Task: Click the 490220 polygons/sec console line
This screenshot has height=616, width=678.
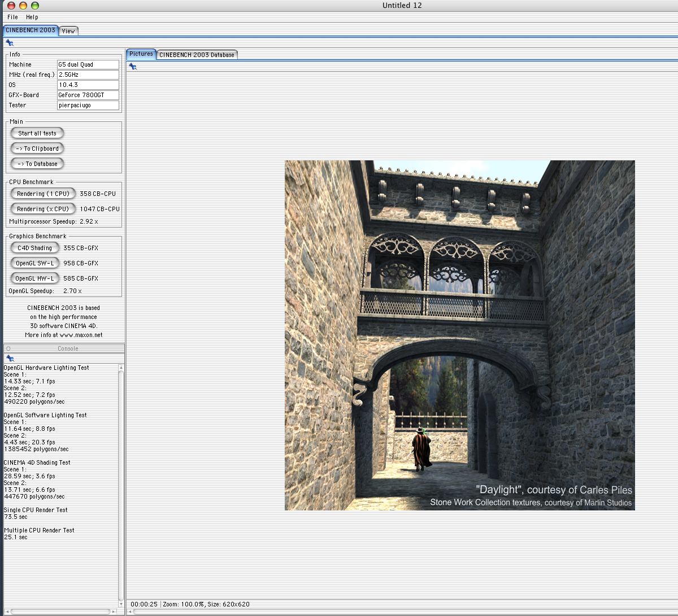Action: pos(34,402)
